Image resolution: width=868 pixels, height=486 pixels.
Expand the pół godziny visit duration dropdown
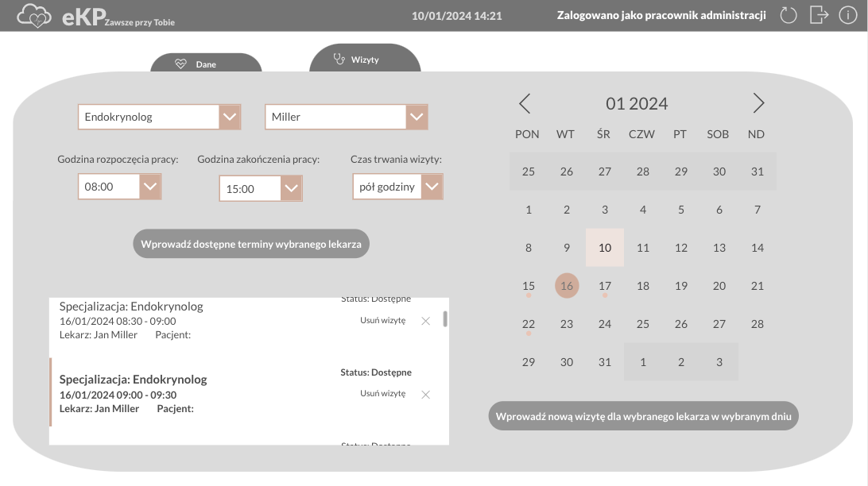pos(432,187)
